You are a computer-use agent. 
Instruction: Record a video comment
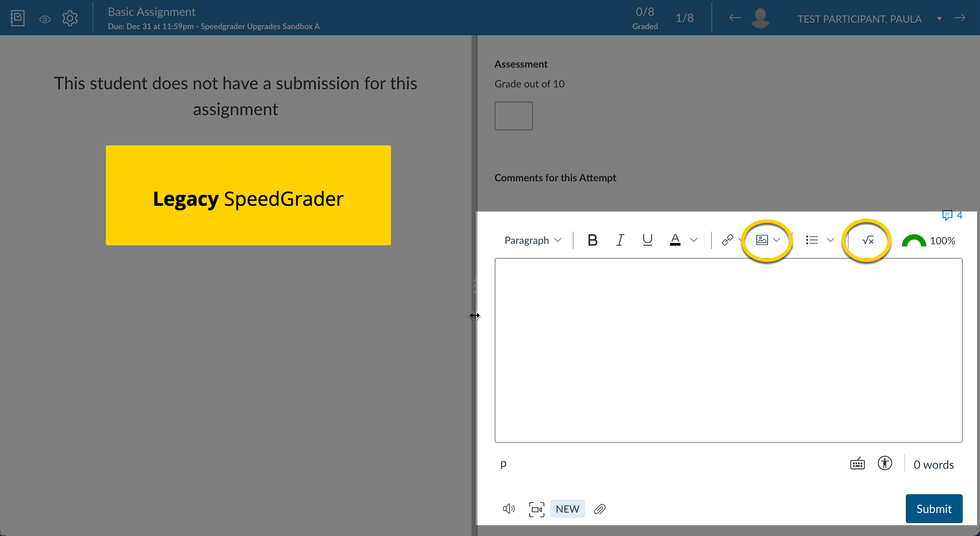pos(536,509)
